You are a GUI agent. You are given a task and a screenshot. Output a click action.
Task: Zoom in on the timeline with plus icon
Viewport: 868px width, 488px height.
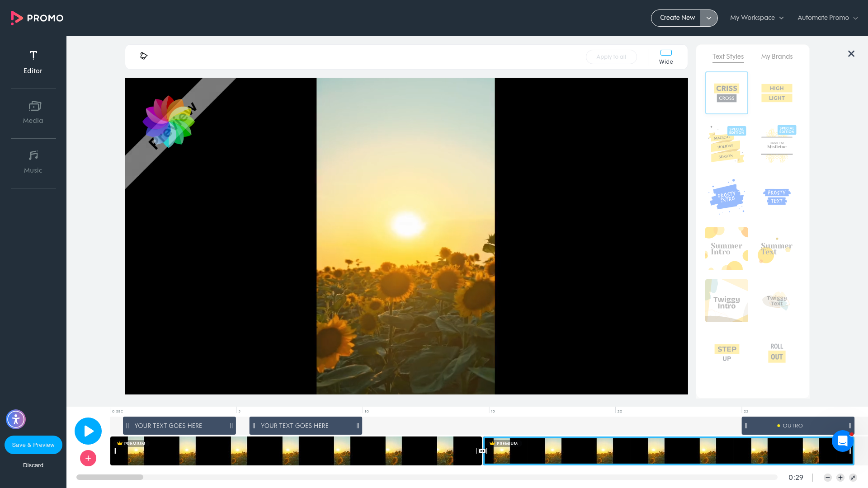pos(840,477)
